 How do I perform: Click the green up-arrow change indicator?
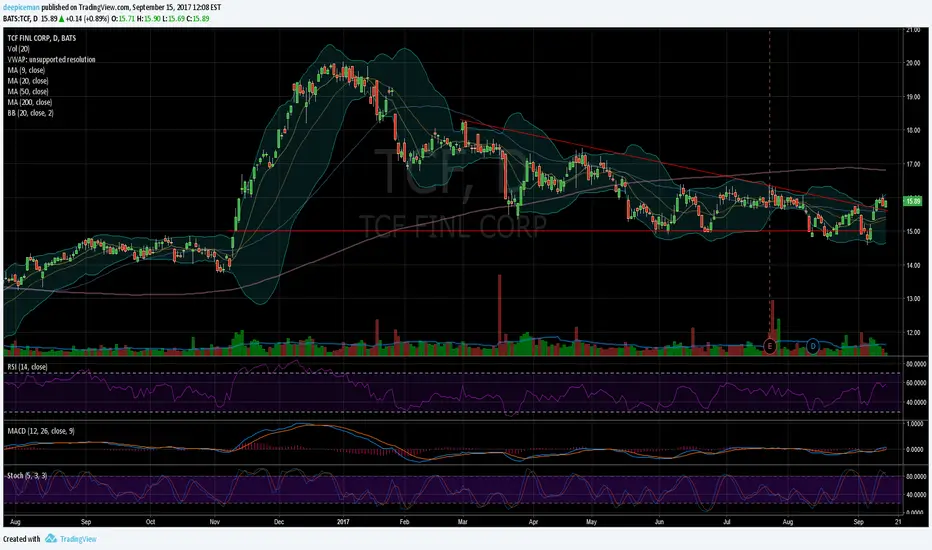coord(61,18)
